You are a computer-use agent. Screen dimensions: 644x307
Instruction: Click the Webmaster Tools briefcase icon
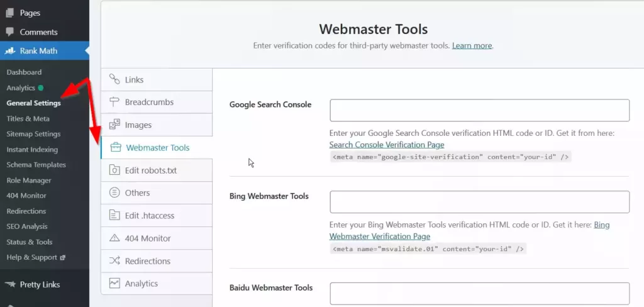click(x=116, y=148)
